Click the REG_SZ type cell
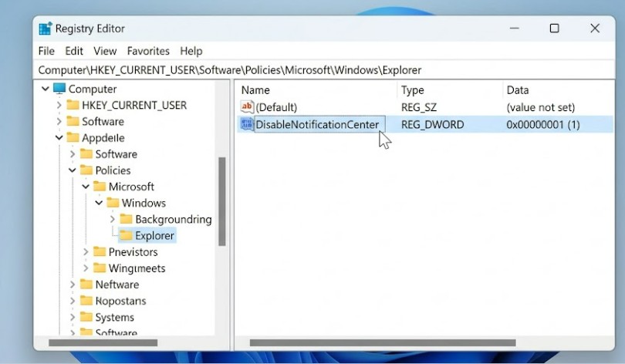 tap(419, 107)
